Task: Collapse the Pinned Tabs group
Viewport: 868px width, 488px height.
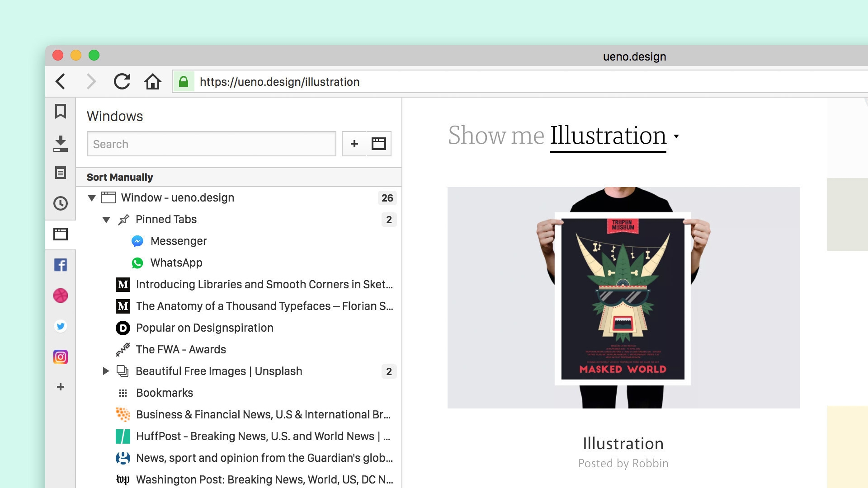Action: point(106,220)
